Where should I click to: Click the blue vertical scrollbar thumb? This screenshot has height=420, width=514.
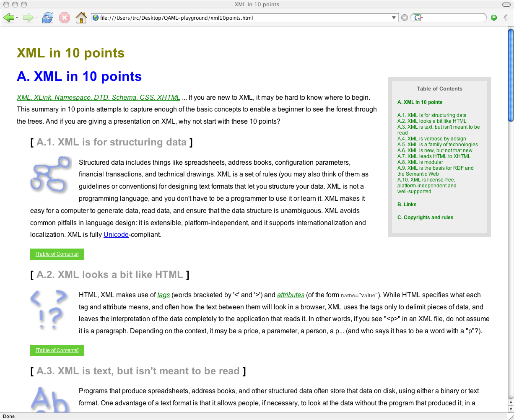511,75
